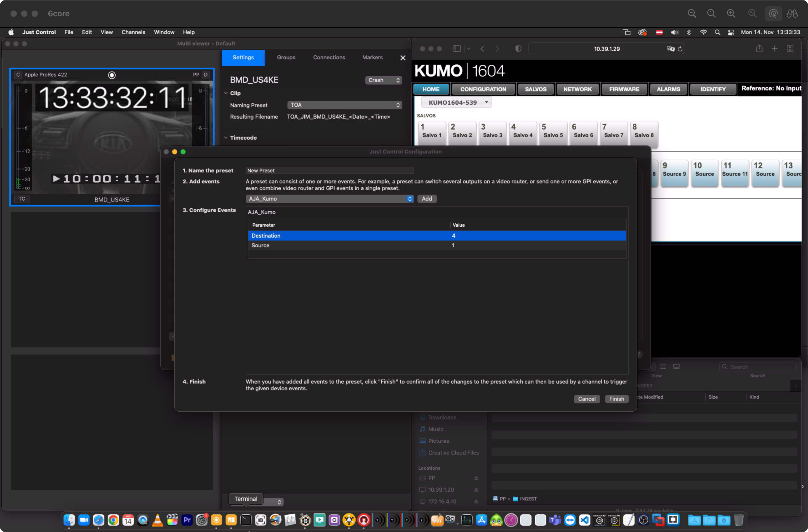Viewport: 808px width, 532px height.
Task: Open OBS from the dock
Action: click(643, 520)
